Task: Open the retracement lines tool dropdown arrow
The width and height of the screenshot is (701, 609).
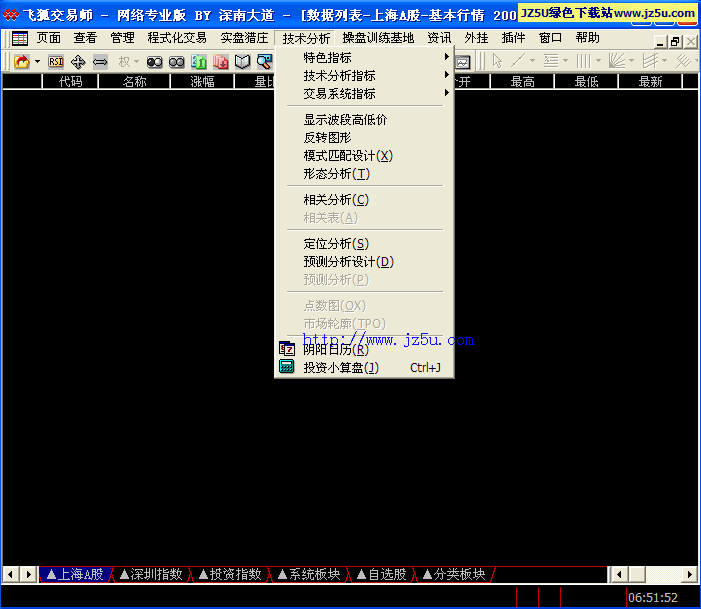Action: pos(565,61)
